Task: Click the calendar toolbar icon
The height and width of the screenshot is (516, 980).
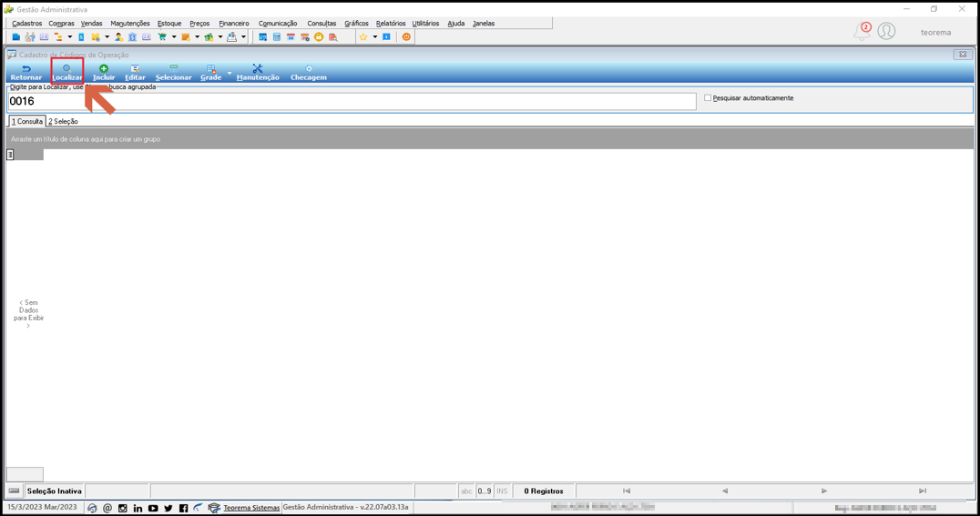Action: [291, 36]
